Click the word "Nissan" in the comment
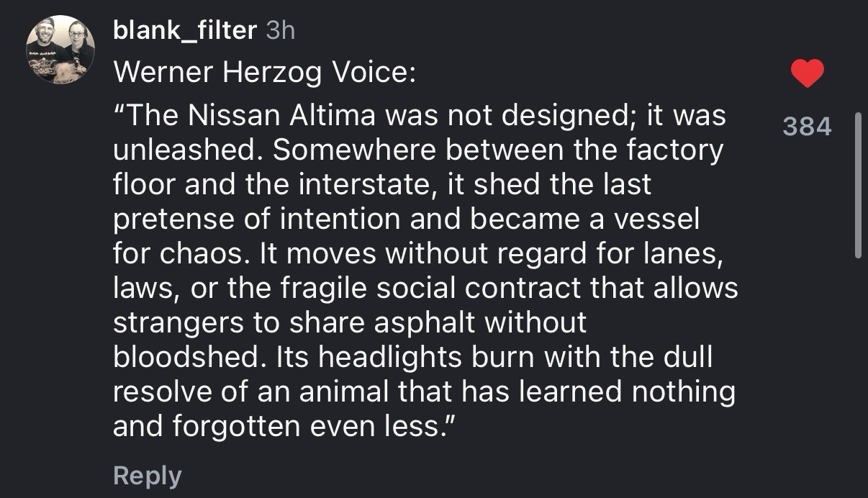Image resolution: width=868 pixels, height=498 pixels. pos(223,116)
